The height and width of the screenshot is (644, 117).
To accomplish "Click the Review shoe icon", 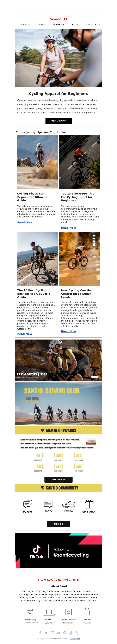I will [69, 504].
